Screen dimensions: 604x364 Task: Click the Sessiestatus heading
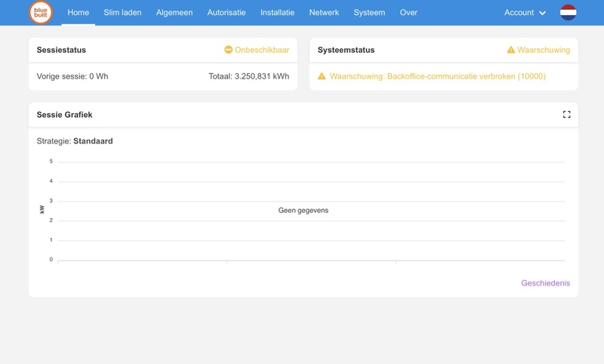coord(61,50)
